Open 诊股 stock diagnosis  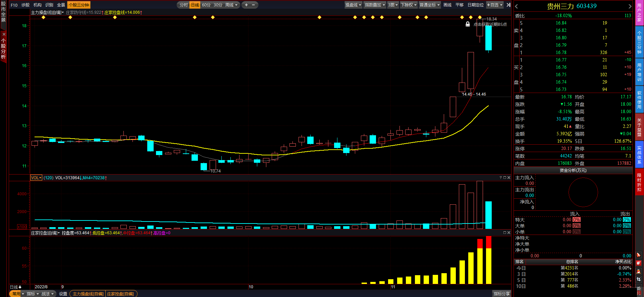tap(25, 5)
